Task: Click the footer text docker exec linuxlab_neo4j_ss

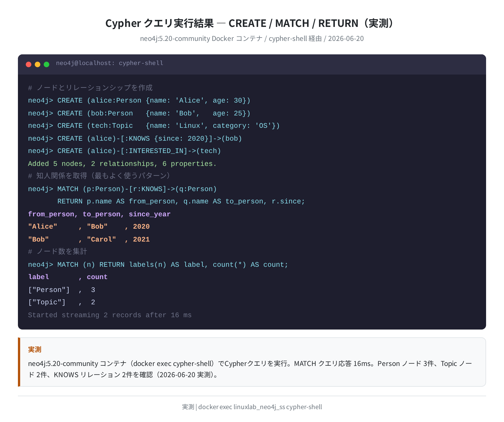Action: point(252,407)
